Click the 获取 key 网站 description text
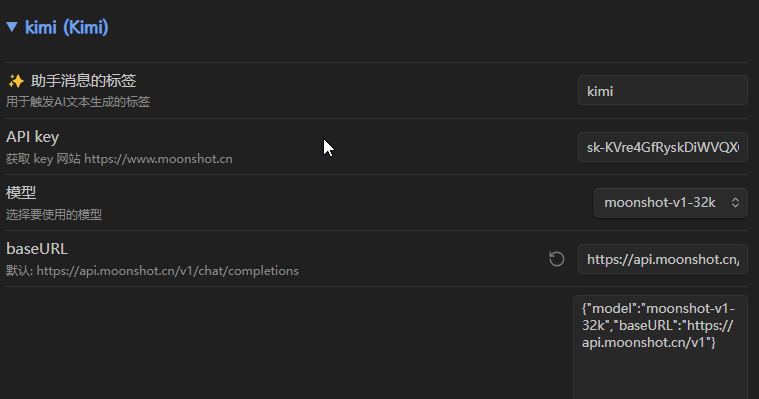The height and width of the screenshot is (399, 759). tap(43, 159)
